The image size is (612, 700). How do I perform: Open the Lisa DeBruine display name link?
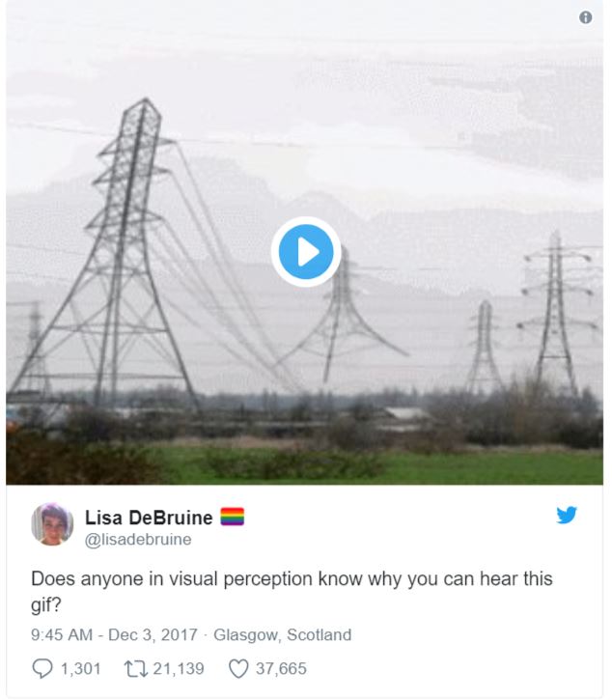coord(149,518)
